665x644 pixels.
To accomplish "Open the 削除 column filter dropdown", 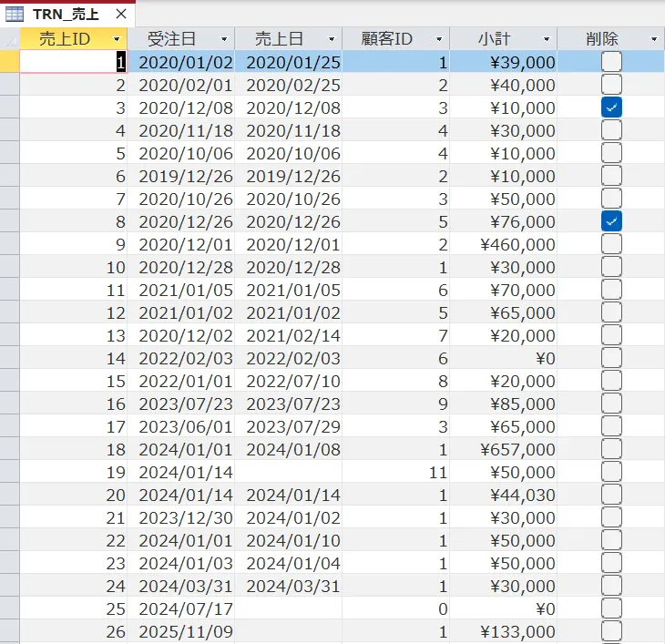I will 654,39.
